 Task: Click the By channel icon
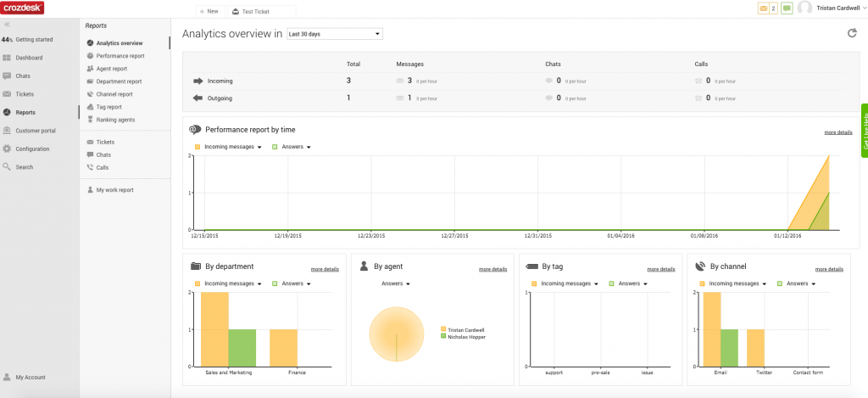tap(699, 266)
